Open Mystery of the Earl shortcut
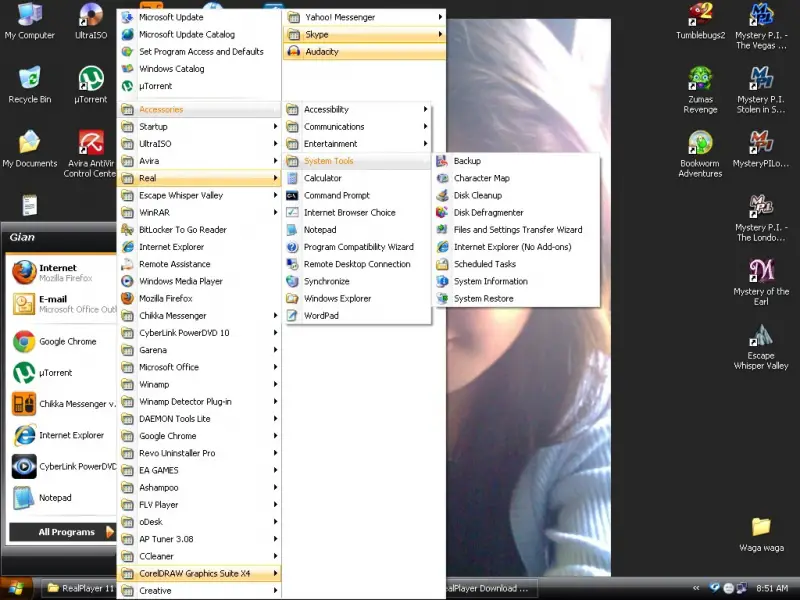 click(761, 282)
